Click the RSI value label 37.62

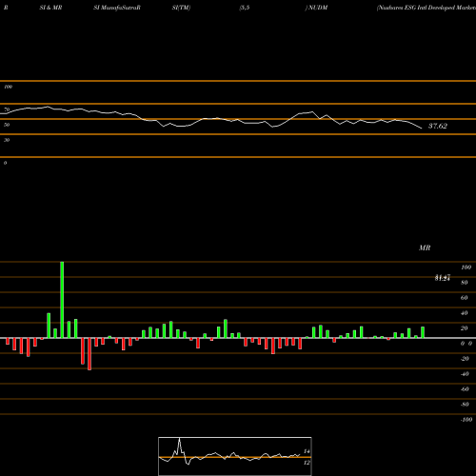tap(438, 126)
